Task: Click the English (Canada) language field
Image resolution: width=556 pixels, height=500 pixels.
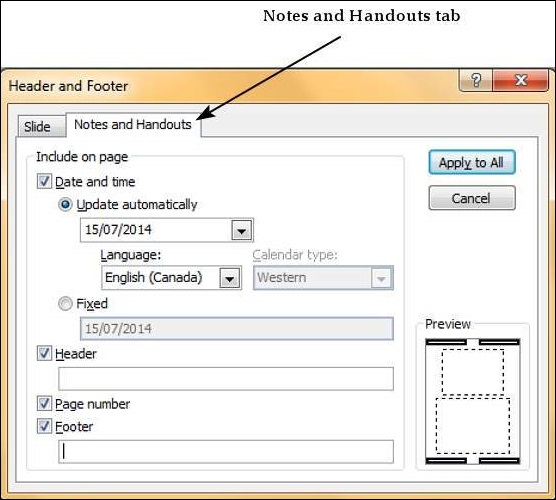Action: pyautogui.click(x=172, y=278)
